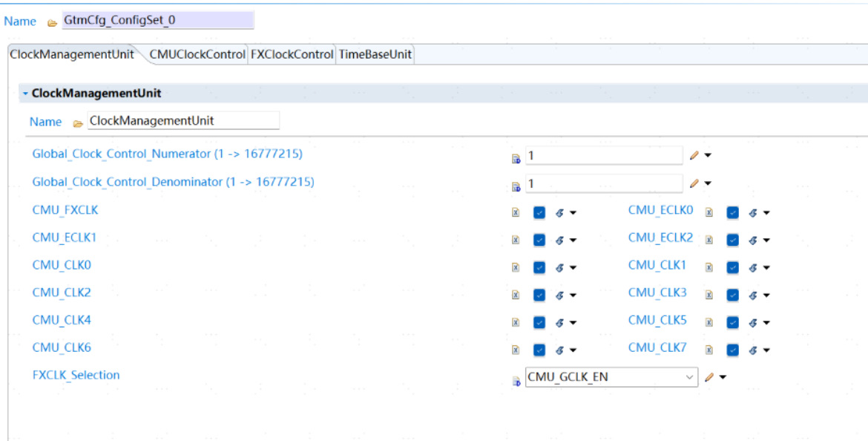Viewport: 868px width, 441px height.
Task: Click the Global_Clock_Control_Numerator label link
Action: (x=167, y=154)
